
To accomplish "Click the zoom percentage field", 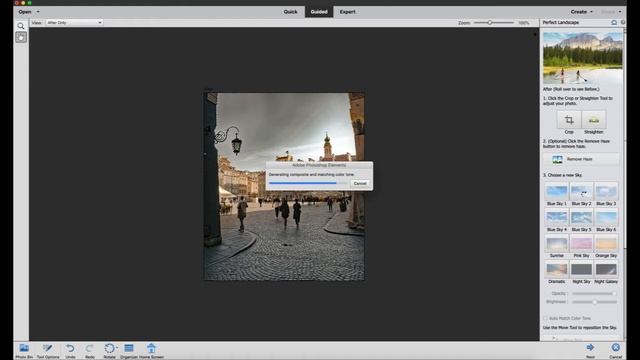I will [524, 23].
